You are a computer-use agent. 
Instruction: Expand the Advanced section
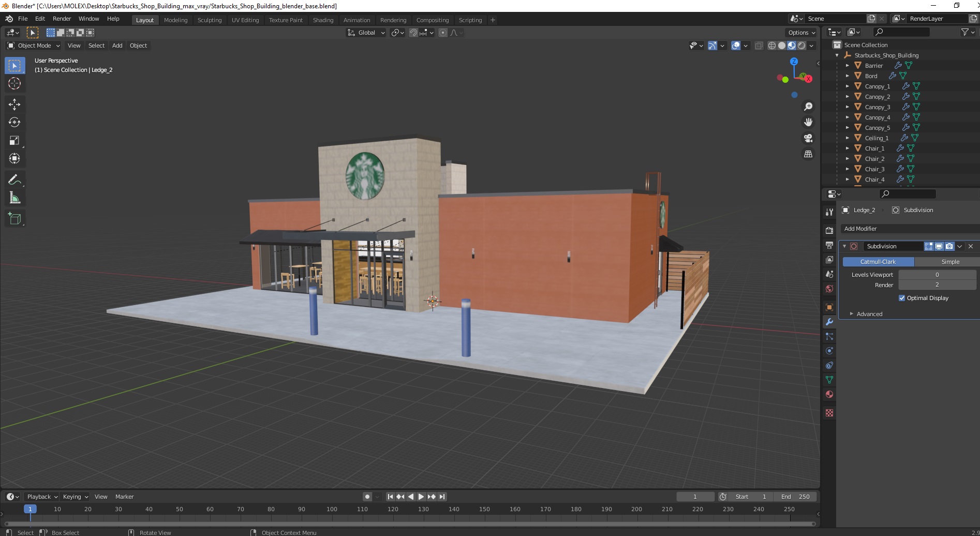point(869,314)
